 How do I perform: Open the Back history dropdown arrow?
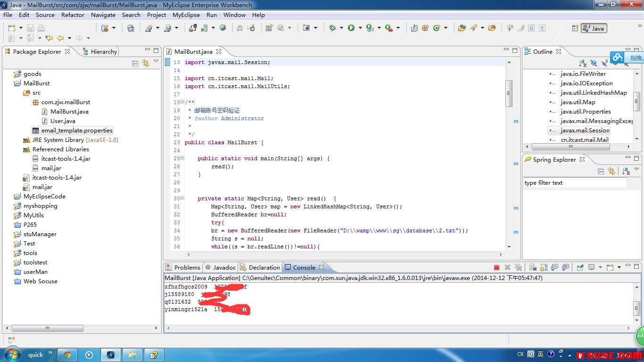tap(69, 38)
